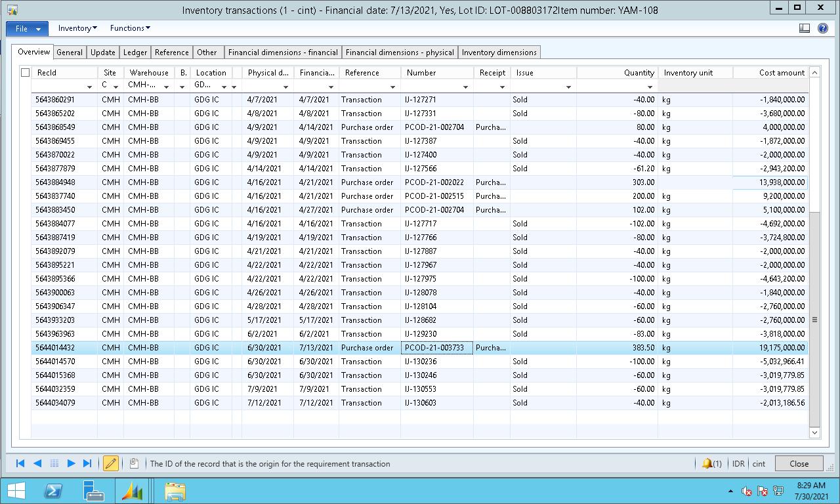
Task: Open the File menu button
Action: [27, 29]
